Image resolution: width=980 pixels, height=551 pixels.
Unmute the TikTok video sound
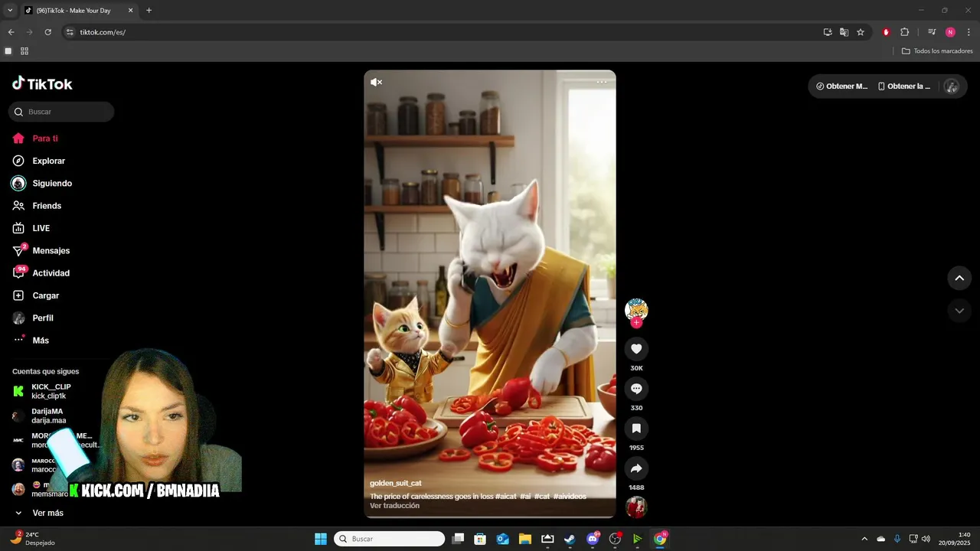(x=376, y=82)
